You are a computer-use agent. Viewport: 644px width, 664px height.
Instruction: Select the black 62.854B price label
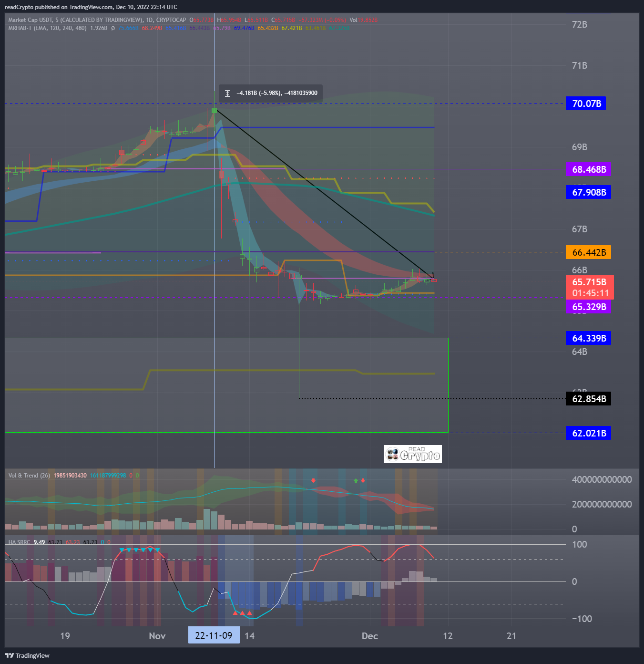click(588, 399)
